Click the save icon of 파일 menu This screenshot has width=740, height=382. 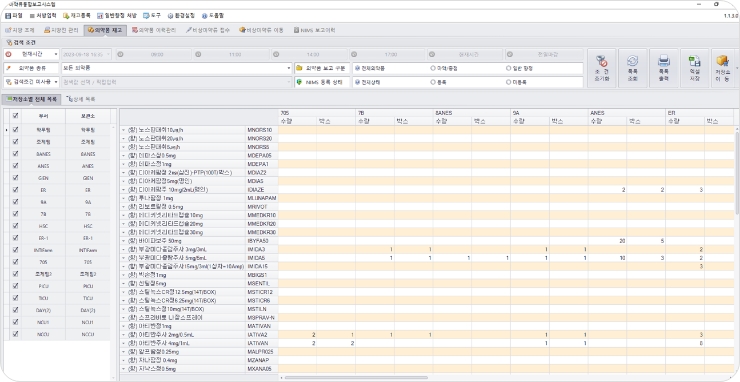tap(8, 16)
